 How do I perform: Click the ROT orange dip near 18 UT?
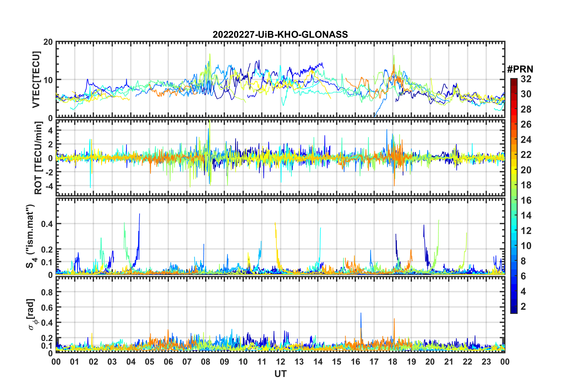[394, 185]
